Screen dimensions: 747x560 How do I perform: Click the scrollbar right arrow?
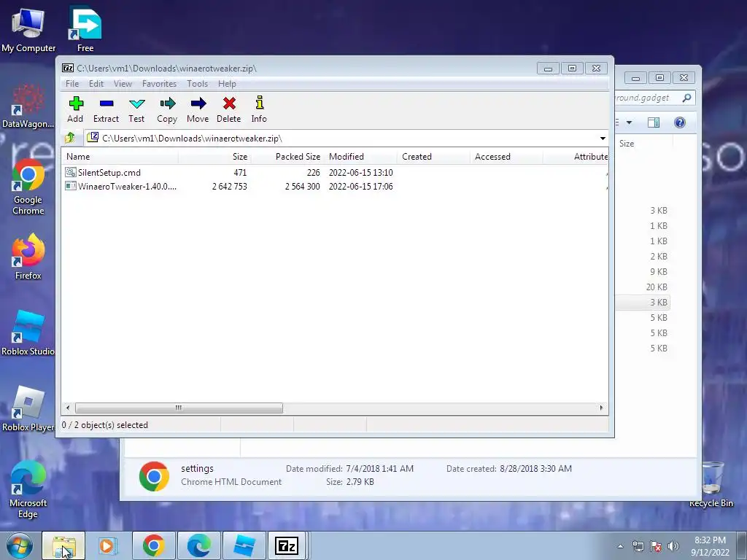click(x=601, y=408)
